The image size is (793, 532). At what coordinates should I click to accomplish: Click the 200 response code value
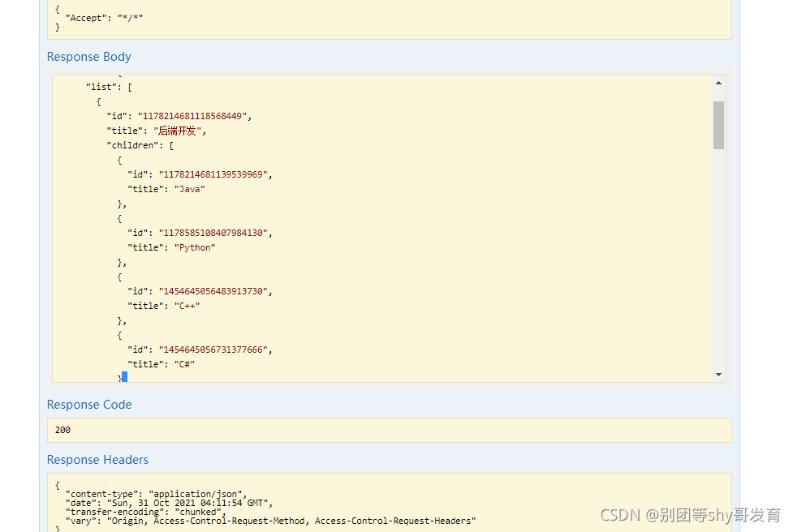tap(62, 430)
